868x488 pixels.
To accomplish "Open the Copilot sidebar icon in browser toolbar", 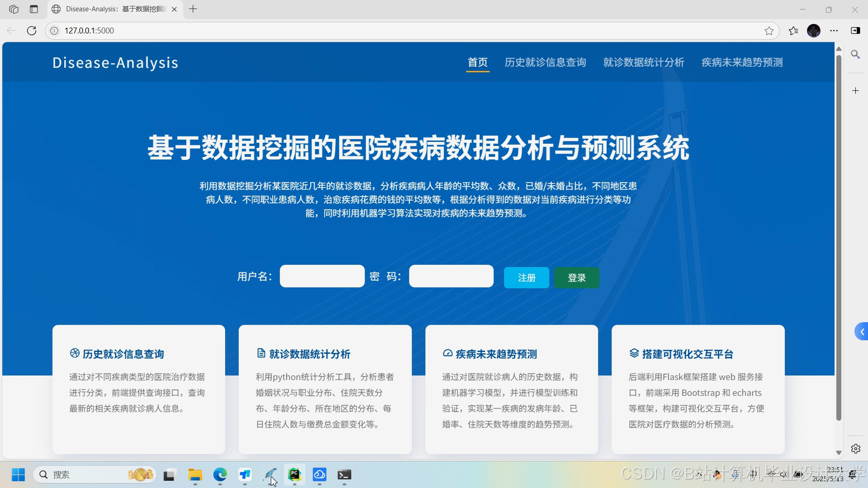I will pyautogui.click(x=856, y=30).
